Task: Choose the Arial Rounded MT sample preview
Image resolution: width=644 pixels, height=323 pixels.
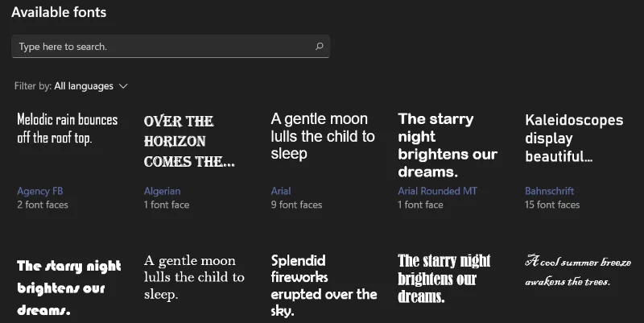Action: (448, 145)
